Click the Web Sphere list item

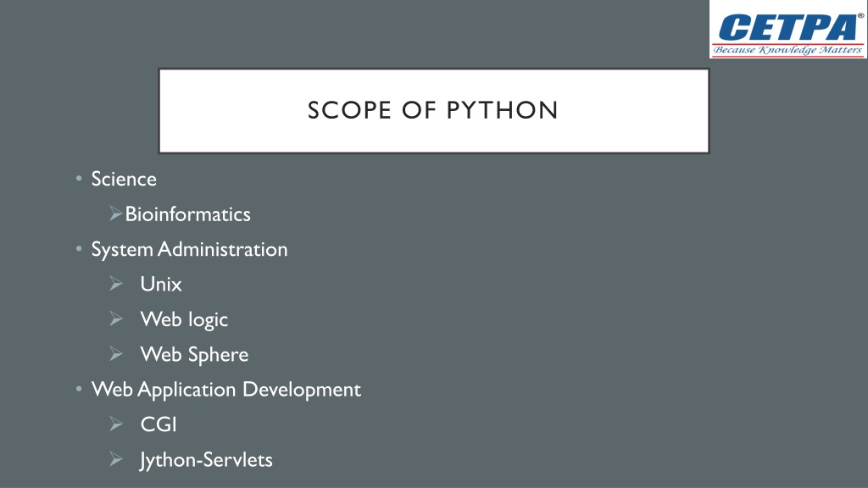click(194, 355)
